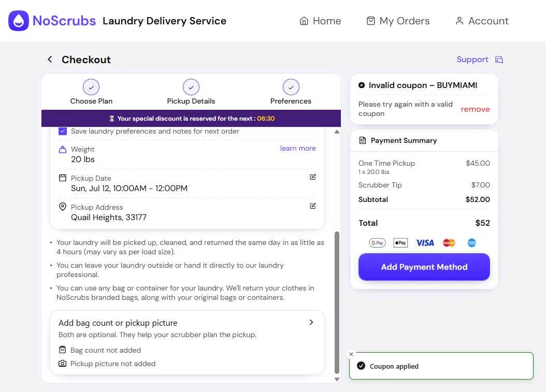Select the Preferences step checkmark
Image resolution: width=546 pixels, height=392 pixels.
click(291, 87)
